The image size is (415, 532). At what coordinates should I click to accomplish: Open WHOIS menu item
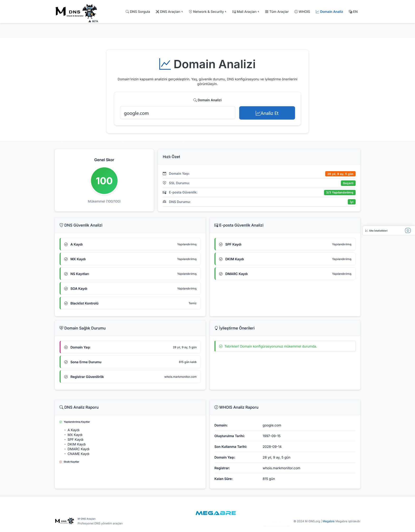tap(302, 12)
